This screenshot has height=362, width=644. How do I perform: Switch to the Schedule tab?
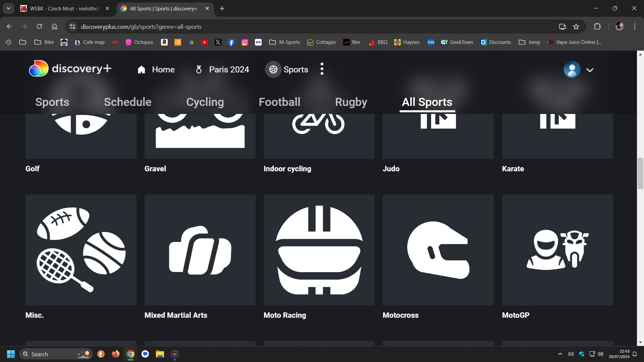127,102
